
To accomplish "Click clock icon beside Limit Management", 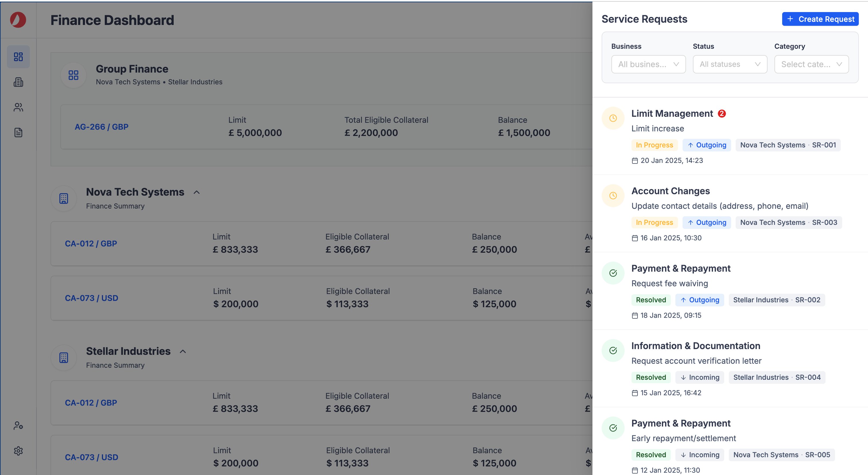I will coord(613,118).
